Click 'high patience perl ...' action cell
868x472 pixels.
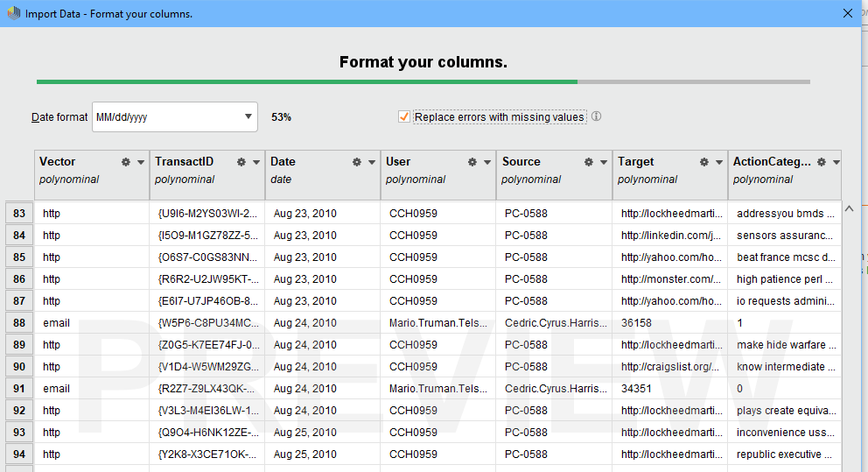[784, 279]
